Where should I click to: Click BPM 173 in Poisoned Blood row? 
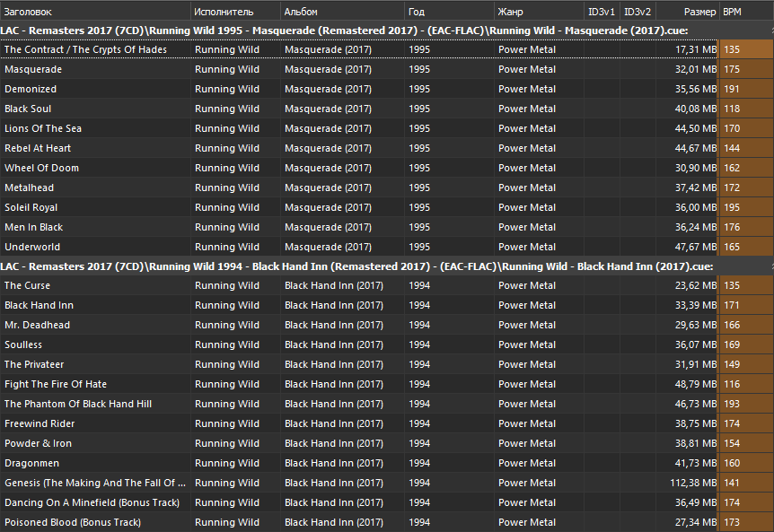click(732, 522)
